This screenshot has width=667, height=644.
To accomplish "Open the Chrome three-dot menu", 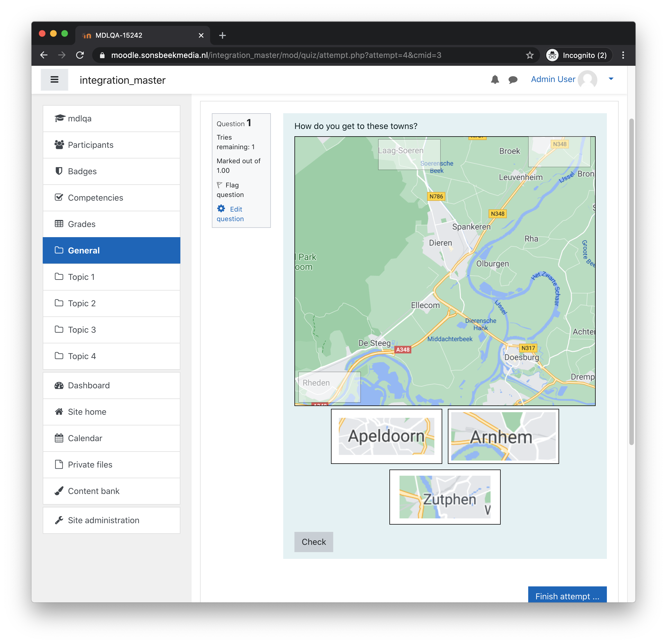I will (623, 55).
